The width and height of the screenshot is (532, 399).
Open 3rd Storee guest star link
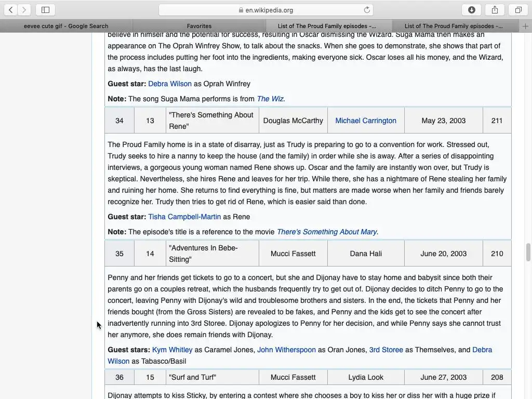point(386,350)
